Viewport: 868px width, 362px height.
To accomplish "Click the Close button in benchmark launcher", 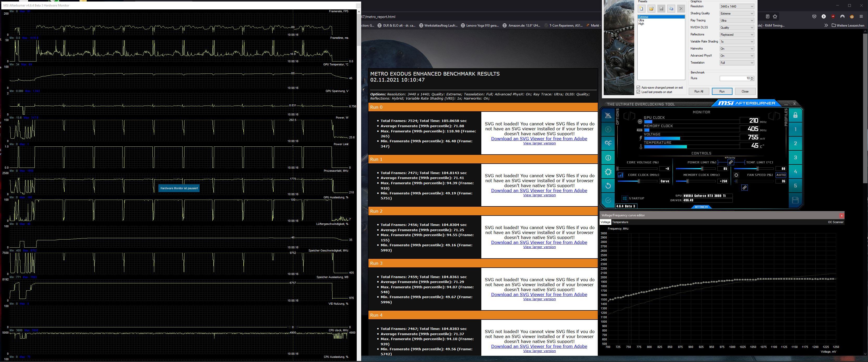I will coord(745,91).
